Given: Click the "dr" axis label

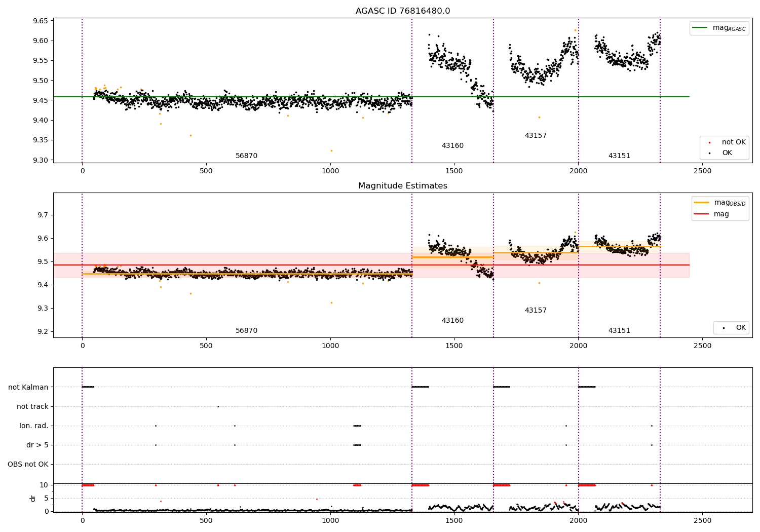Looking at the screenshot, I should pyautogui.click(x=33, y=498).
